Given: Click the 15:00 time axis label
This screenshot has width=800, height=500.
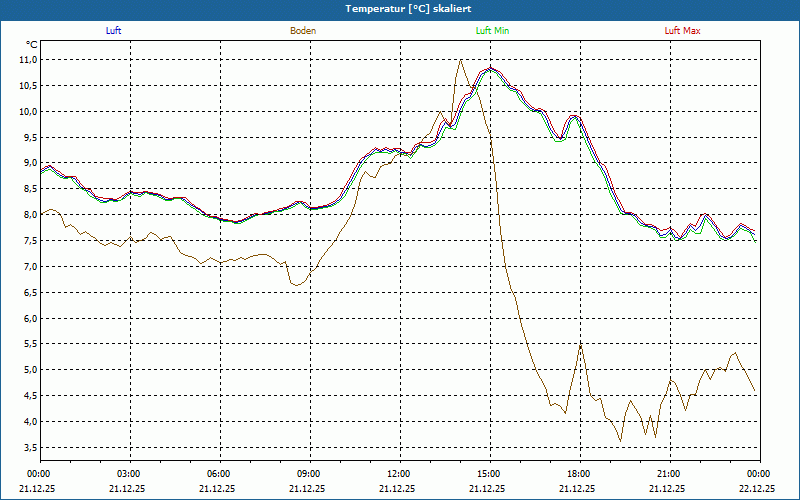Looking at the screenshot, I should point(490,474).
